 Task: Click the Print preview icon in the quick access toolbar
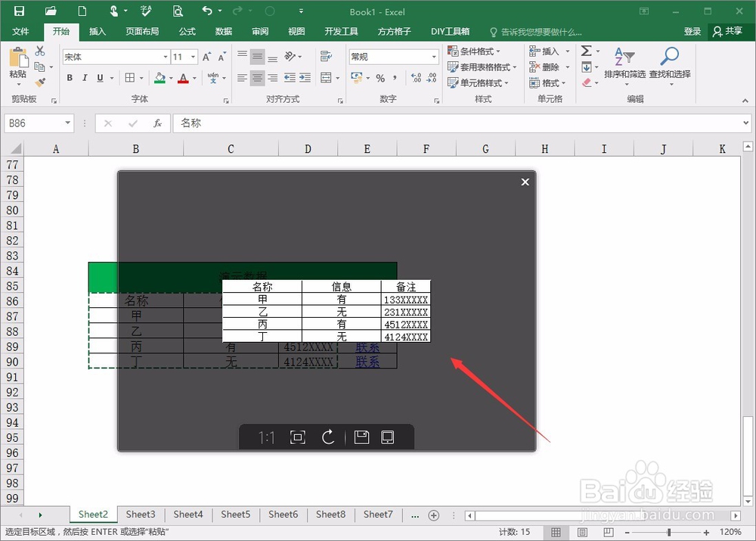click(x=178, y=11)
